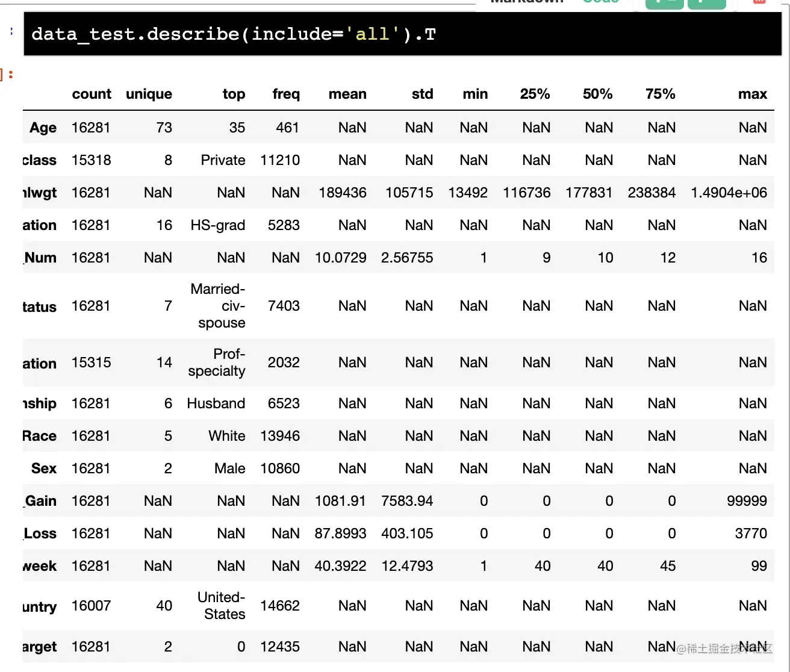Click the count value 16007
Viewport: 790px width, 672px height.
[92, 606]
